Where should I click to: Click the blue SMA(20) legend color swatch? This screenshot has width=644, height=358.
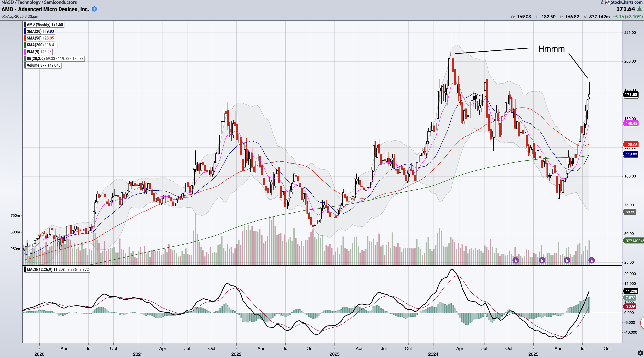25,31
